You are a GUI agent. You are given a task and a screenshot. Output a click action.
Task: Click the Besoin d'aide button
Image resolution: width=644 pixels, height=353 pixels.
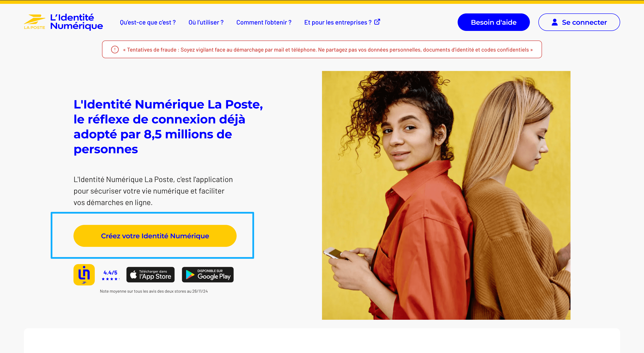click(x=493, y=22)
